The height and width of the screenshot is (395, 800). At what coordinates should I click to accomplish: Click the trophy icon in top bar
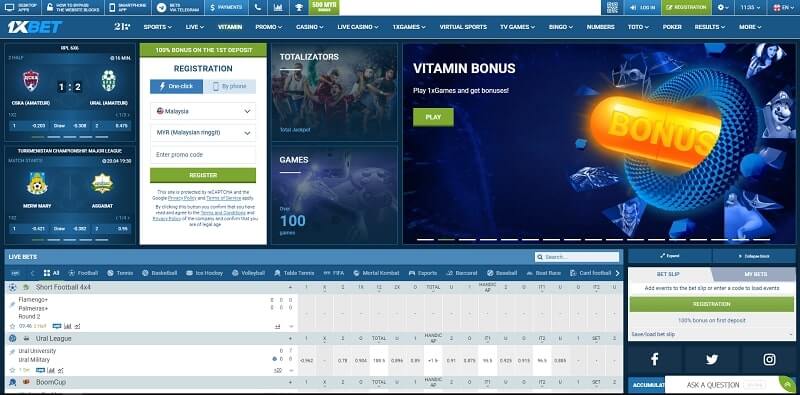(298, 7)
